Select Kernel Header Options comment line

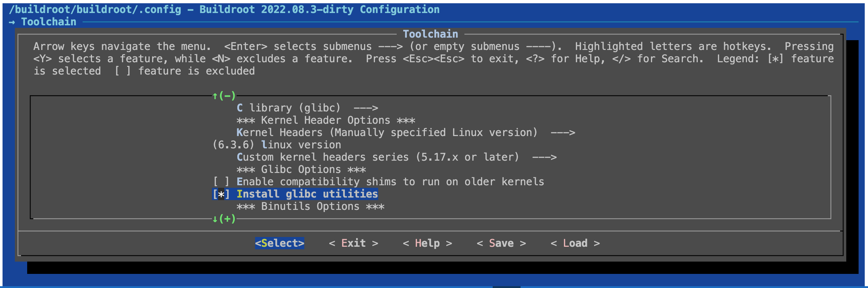click(326, 120)
